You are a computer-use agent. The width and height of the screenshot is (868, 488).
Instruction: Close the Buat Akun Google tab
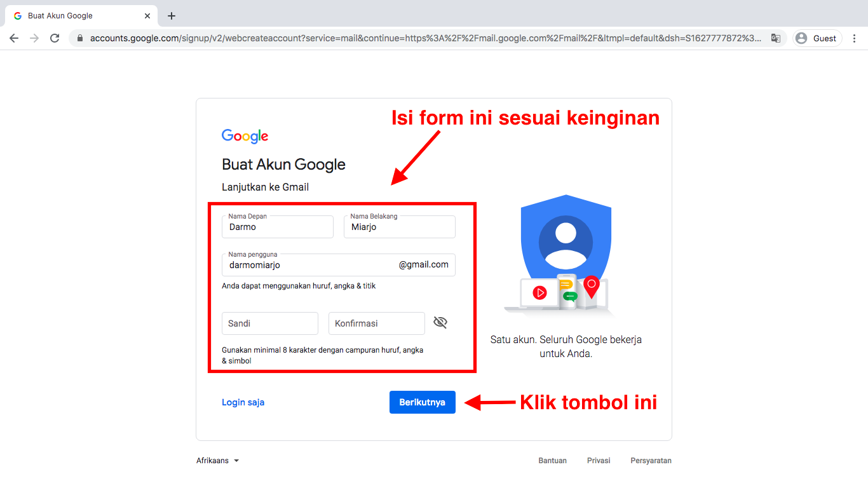point(147,16)
